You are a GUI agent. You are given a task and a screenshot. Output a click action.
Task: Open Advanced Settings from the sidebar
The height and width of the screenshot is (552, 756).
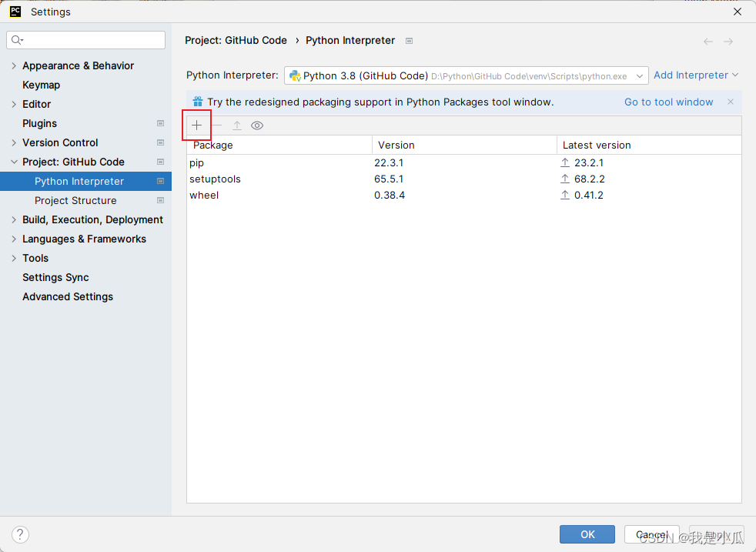[x=68, y=296]
